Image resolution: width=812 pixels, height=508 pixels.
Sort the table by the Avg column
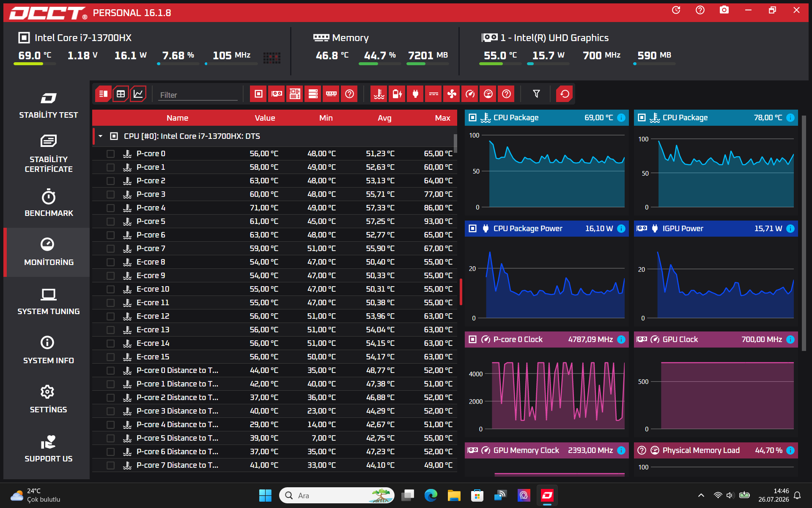click(x=384, y=118)
